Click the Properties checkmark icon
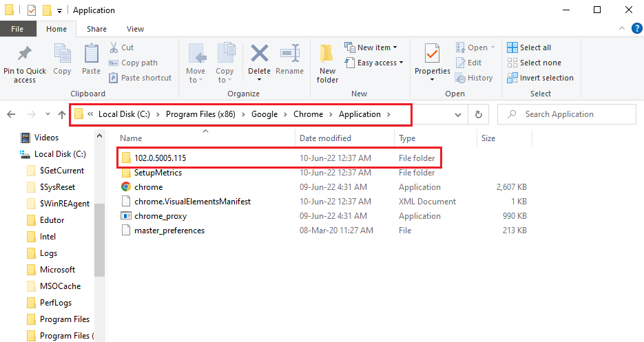Viewport: 644px width, 342px height. pos(432,54)
